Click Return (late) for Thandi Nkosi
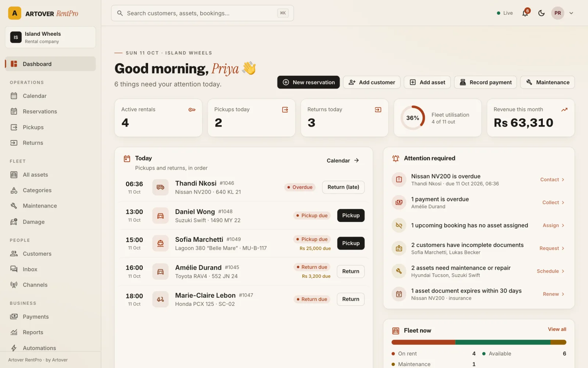The height and width of the screenshot is (368, 588). [x=343, y=187]
